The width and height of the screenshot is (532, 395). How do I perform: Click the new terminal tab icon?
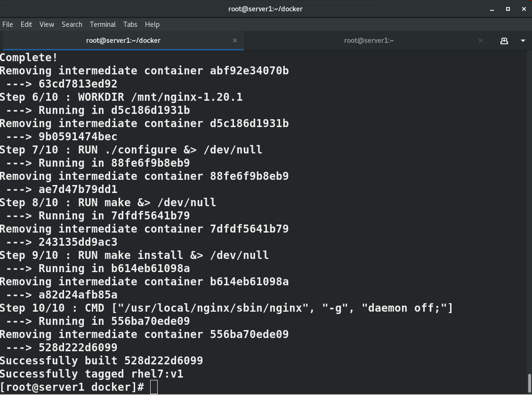[504, 40]
